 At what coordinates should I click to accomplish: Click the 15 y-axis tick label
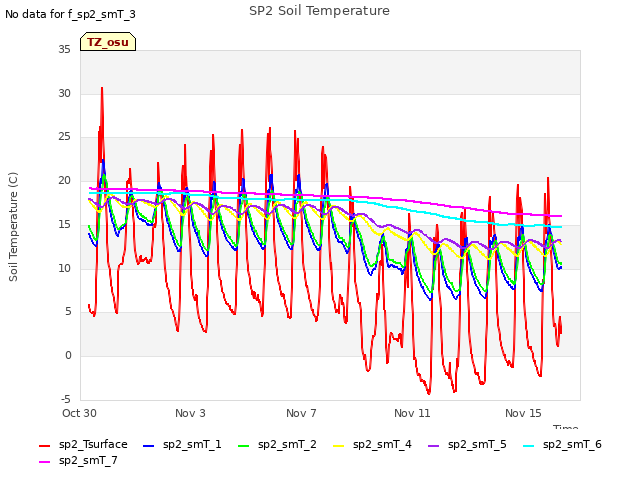64,224
